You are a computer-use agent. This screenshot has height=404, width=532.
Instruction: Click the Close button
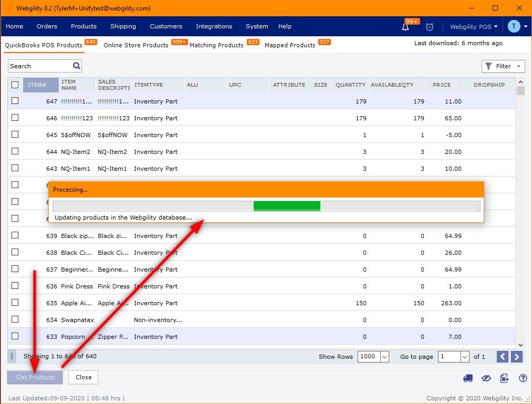point(84,377)
